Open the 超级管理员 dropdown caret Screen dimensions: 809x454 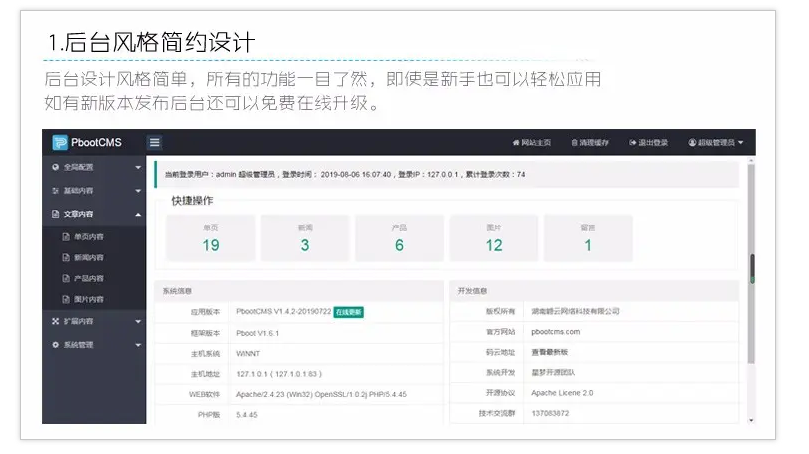coord(741,143)
